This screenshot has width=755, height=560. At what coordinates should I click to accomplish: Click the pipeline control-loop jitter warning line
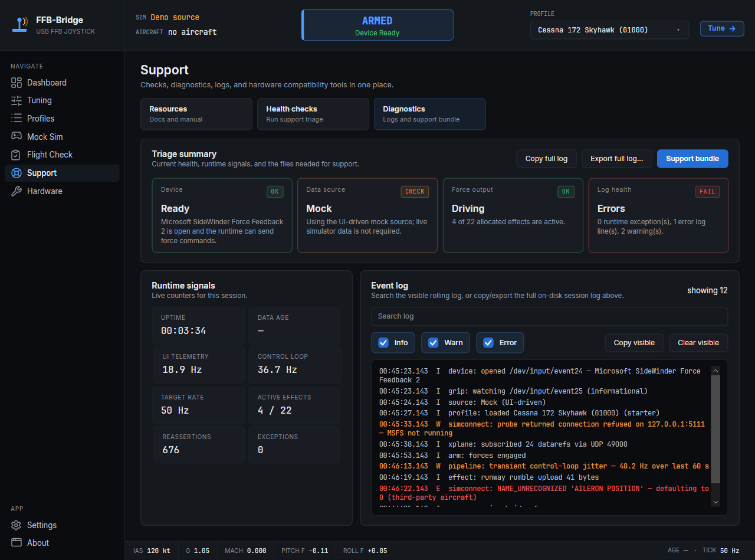pyautogui.click(x=544, y=466)
